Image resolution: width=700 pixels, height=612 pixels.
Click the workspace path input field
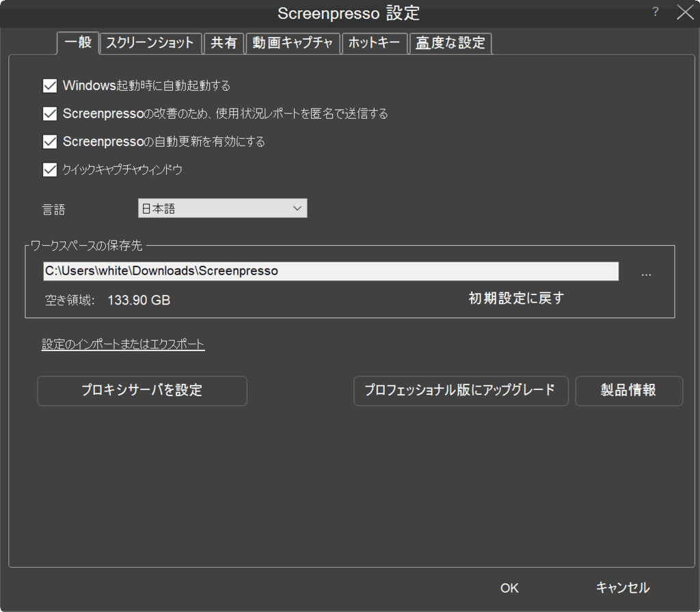[x=331, y=271]
